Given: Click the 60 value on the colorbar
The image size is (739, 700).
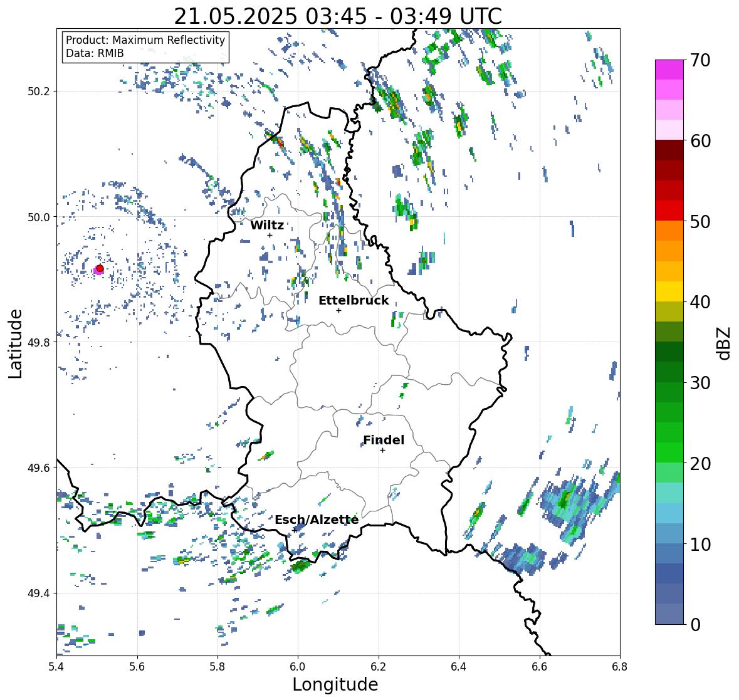Looking at the screenshot, I should [700, 141].
